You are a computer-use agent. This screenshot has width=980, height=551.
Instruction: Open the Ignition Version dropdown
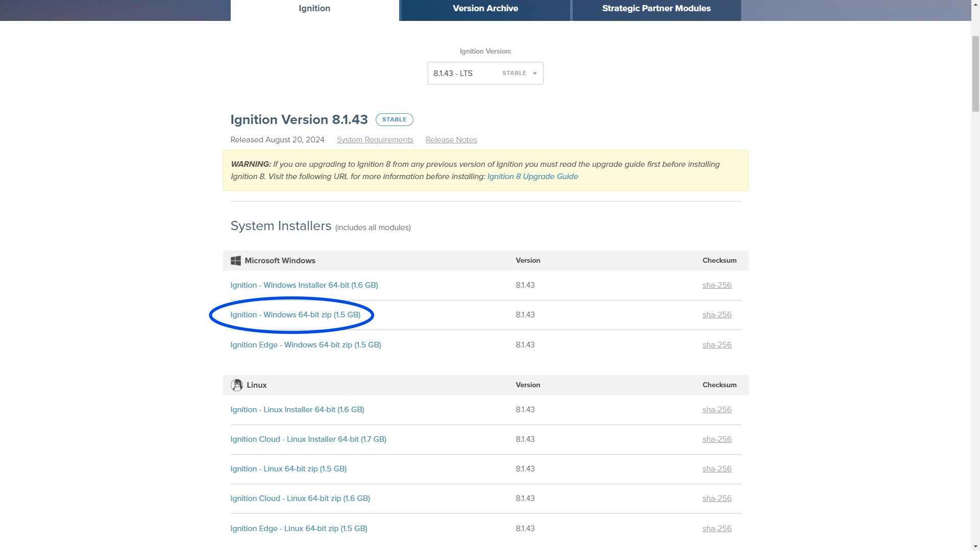485,73
